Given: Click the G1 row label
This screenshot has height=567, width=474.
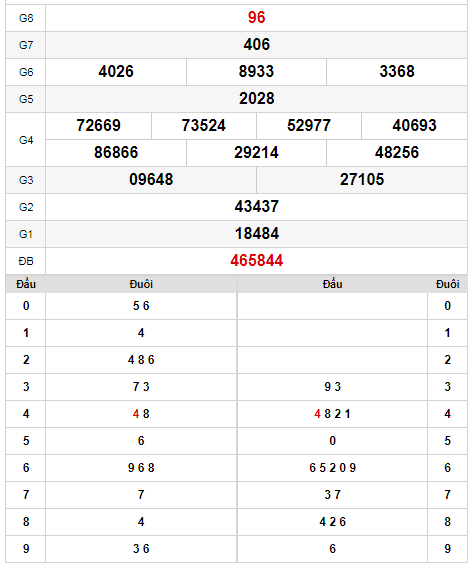Looking at the screenshot, I should pos(26,234).
